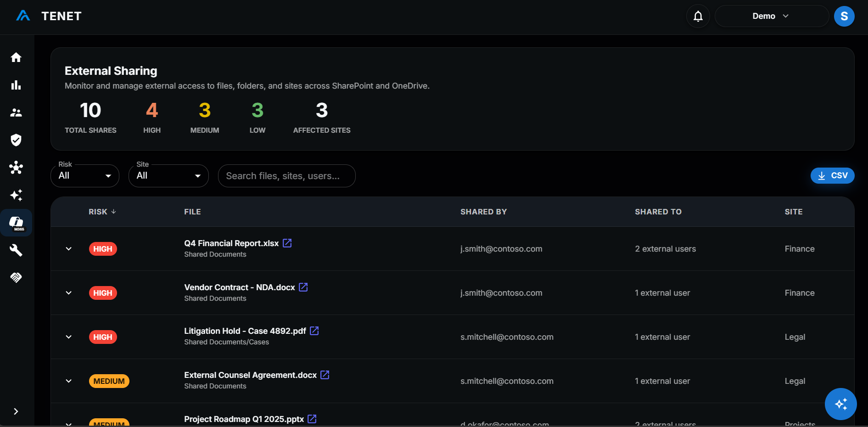Expand the Litigation Hold Case 4892 row
This screenshot has width=868, height=427.
[69, 337]
